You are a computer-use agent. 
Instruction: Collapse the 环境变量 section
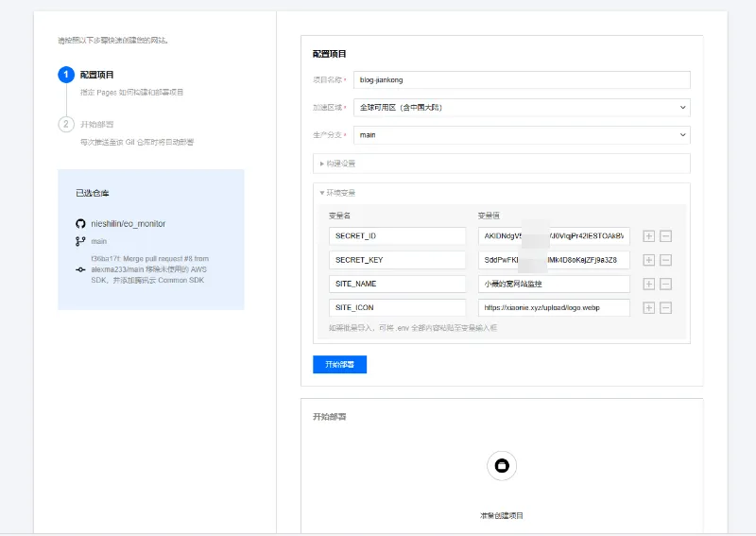[337, 193]
